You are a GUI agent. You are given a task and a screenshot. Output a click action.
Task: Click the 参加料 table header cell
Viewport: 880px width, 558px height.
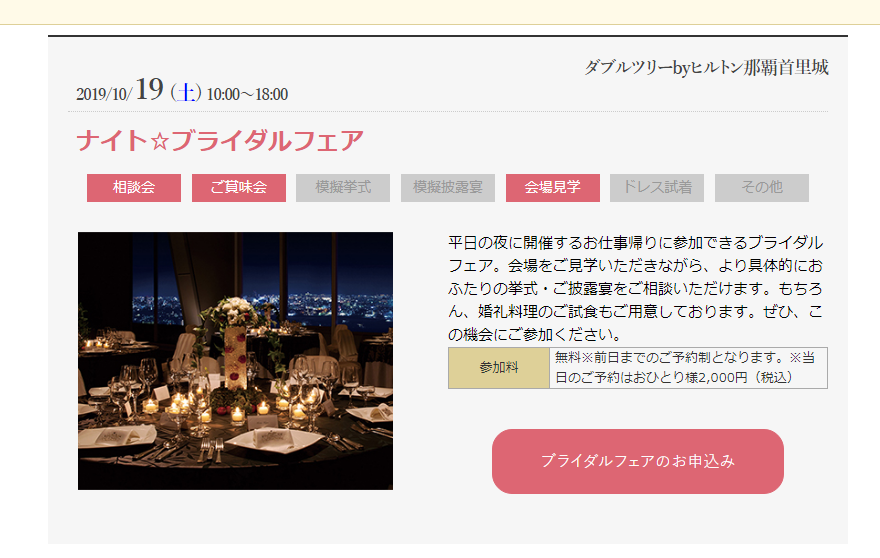[499, 368]
